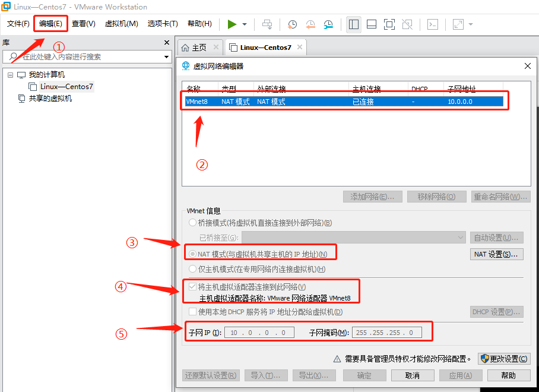Open the power options dropdown arrow
Screen dimensions: 539x392
tap(245, 24)
